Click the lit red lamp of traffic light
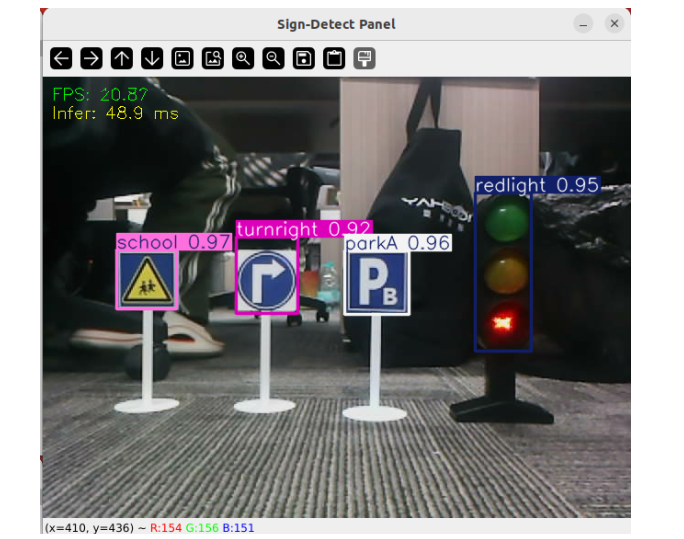The image size is (684, 539). click(503, 323)
